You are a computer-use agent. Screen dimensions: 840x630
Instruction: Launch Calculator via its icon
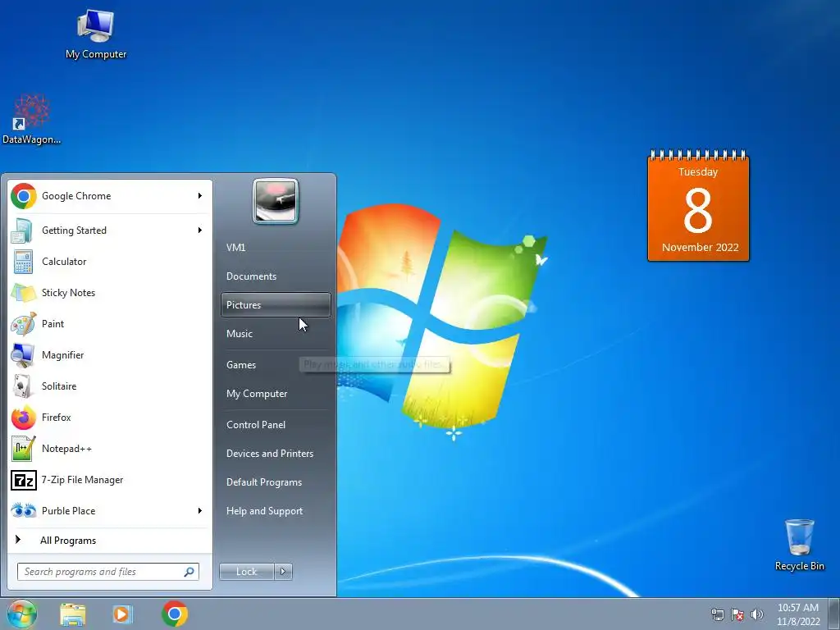[x=23, y=262]
